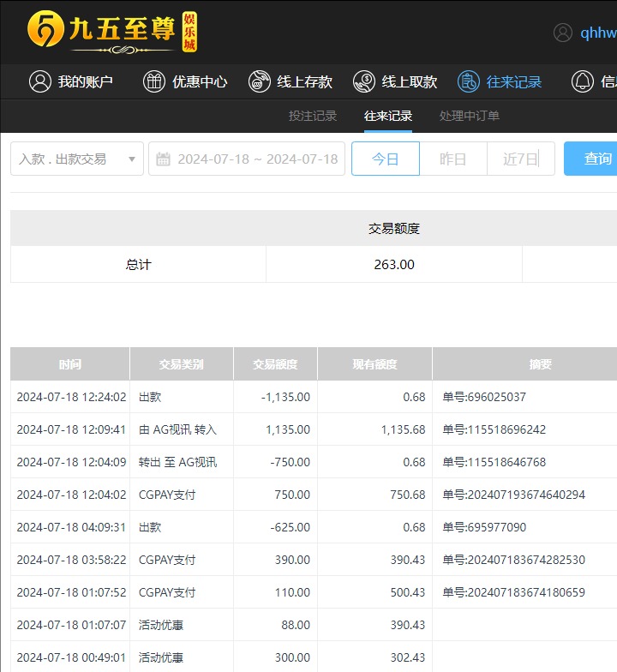The width and height of the screenshot is (617, 672).
Task: Click the 九五至尊 casino logo
Action: (x=111, y=33)
